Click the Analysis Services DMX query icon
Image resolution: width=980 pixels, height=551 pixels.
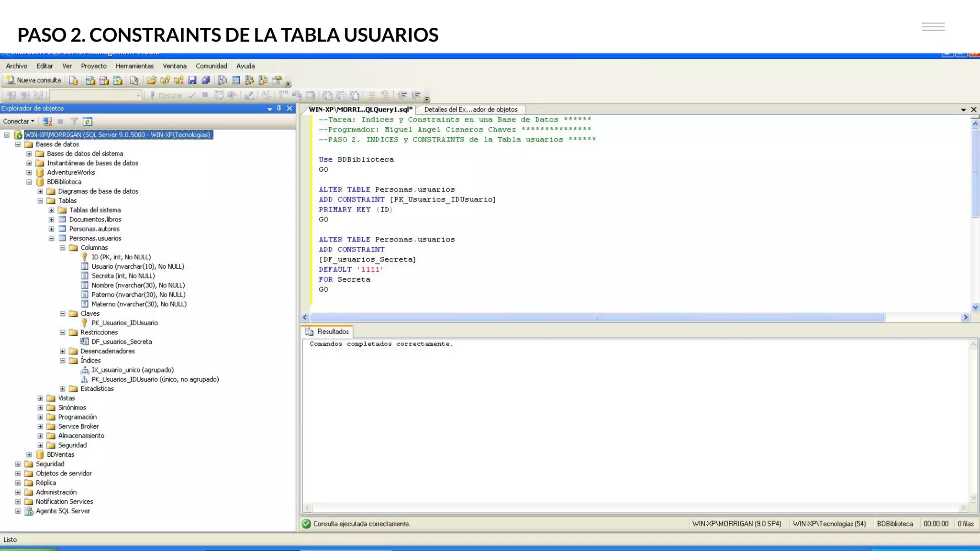(x=104, y=80)
